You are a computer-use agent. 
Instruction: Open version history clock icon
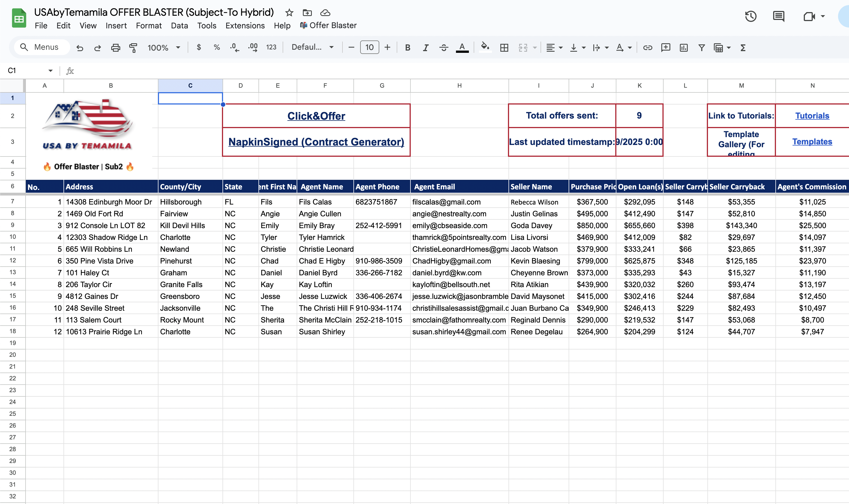coord(750,16)
